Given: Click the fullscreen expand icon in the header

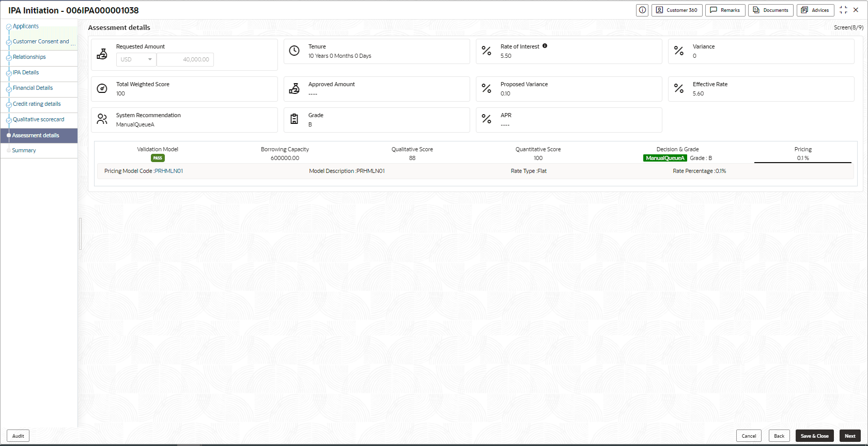Looking at the screenshot, I should click(843, 10).
